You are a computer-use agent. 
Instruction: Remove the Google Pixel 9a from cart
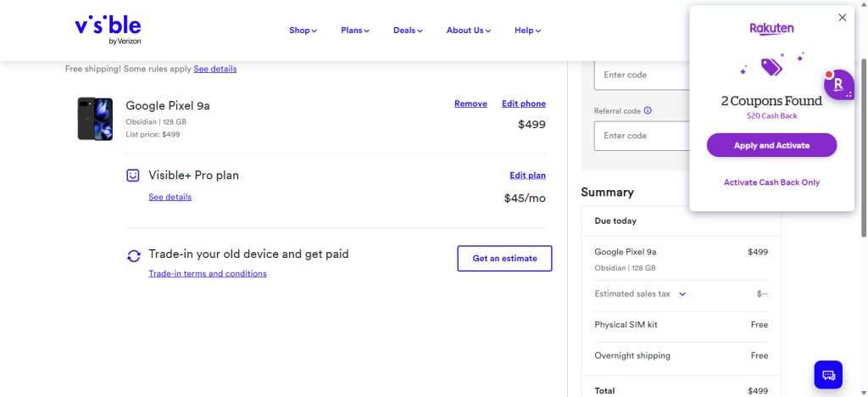pyautogui.click(x=470, y=103)
